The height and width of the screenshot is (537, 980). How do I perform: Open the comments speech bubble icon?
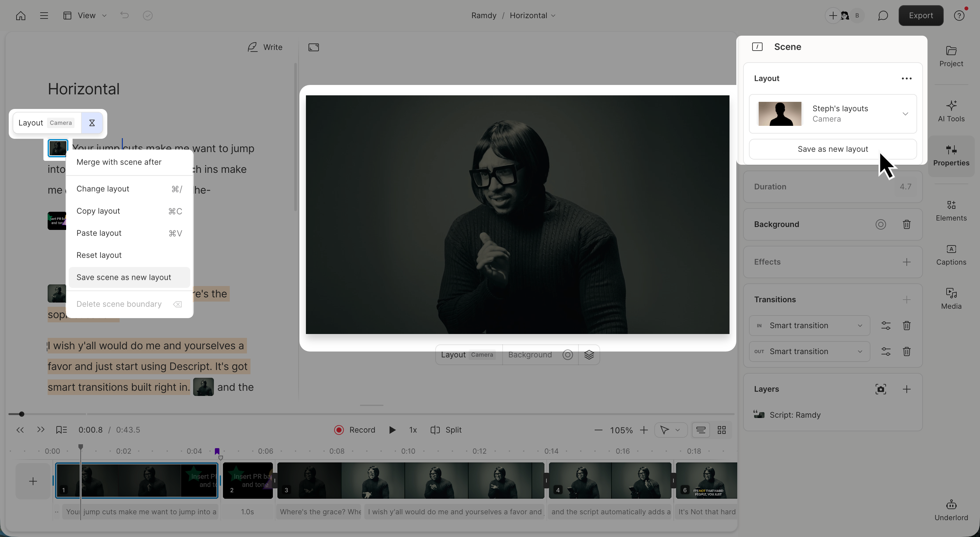pyautogui.click(x=882, y=16)
